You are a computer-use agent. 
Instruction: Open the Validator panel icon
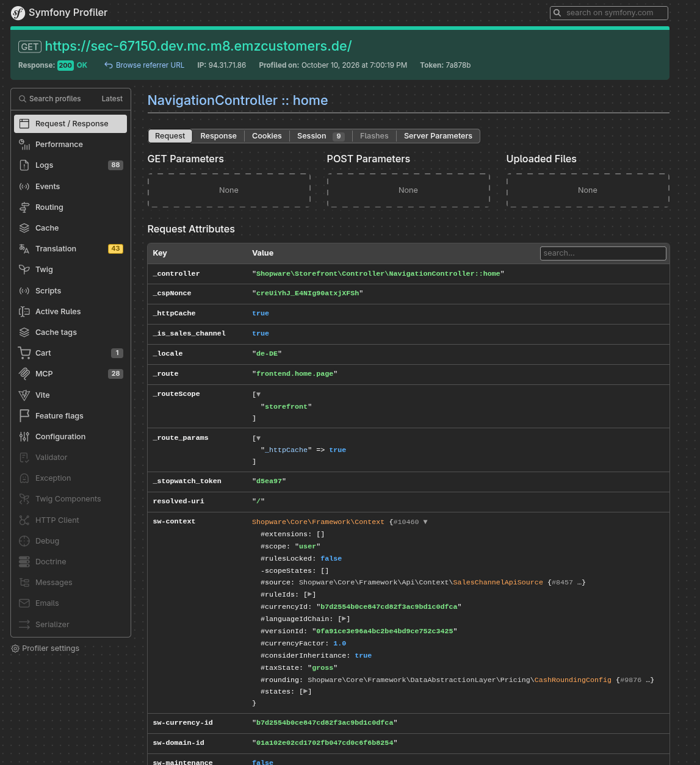point(24,458)
